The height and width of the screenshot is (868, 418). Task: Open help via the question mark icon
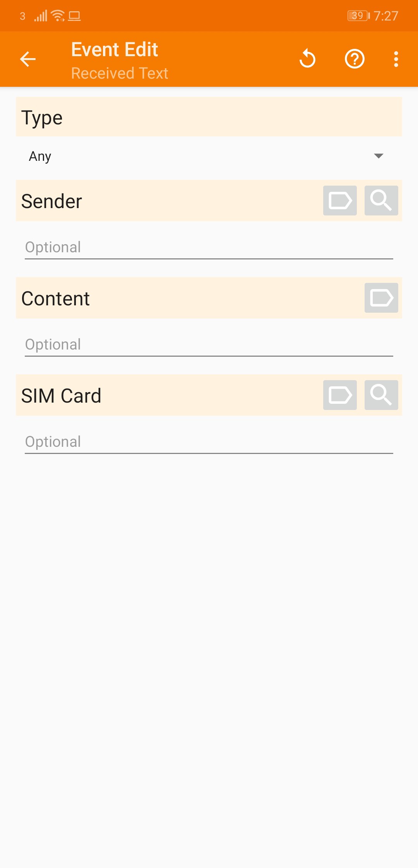point(355,59)
